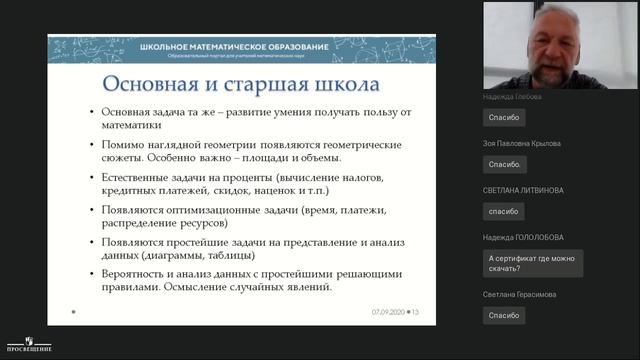Click the speaker's webcam video thumbnail
Image resolution: width=640 pixels, height=360 pixels.
[x=560, y=46]
